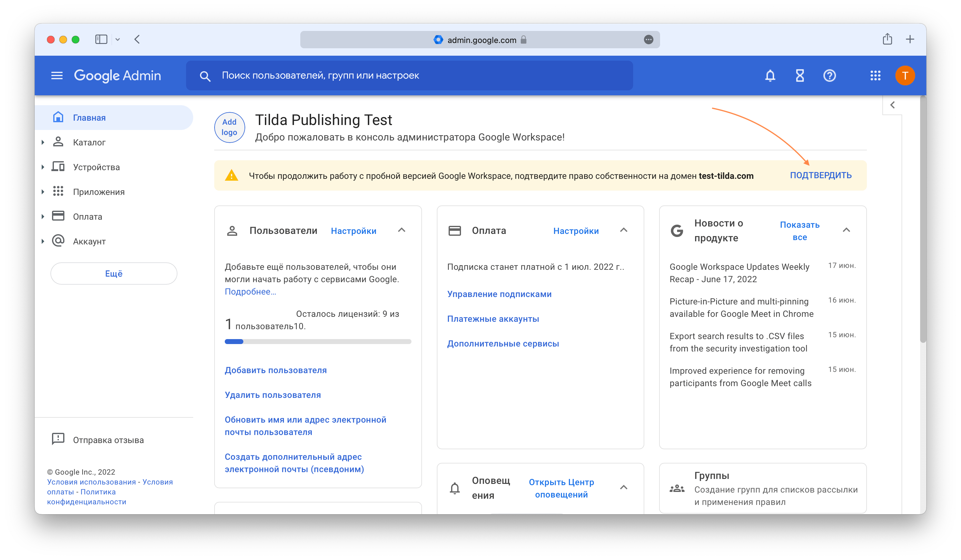Viewport: 961px width, 560px height.
Task: Click the Groups people icon
Action: 677,488
